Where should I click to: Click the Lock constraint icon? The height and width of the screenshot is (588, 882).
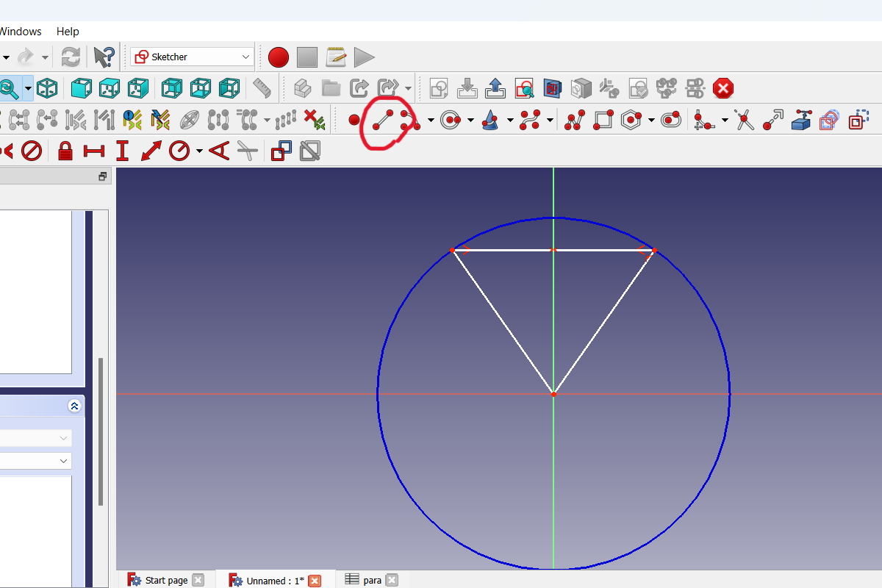tap(65, 151)
